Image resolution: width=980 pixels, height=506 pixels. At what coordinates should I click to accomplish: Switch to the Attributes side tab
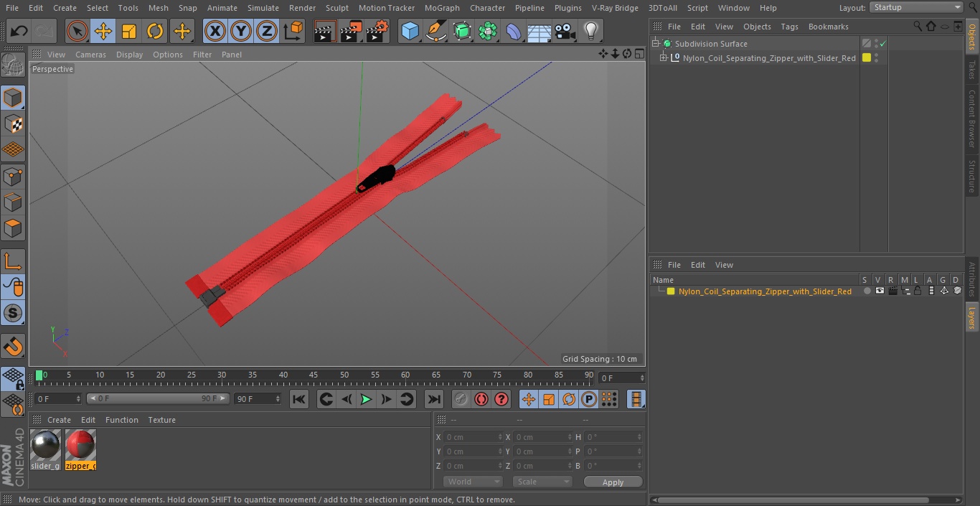pos(972,280)
